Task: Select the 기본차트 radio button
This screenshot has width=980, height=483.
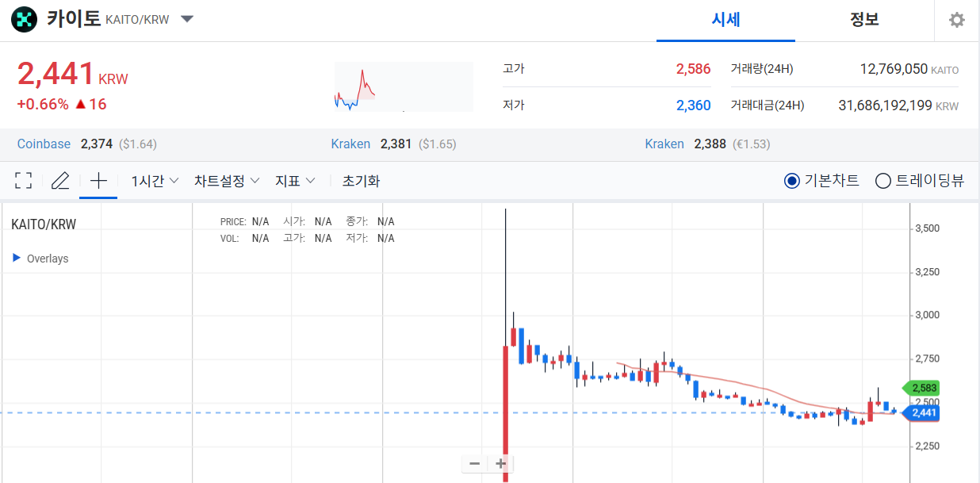Action: pos(791,180)
